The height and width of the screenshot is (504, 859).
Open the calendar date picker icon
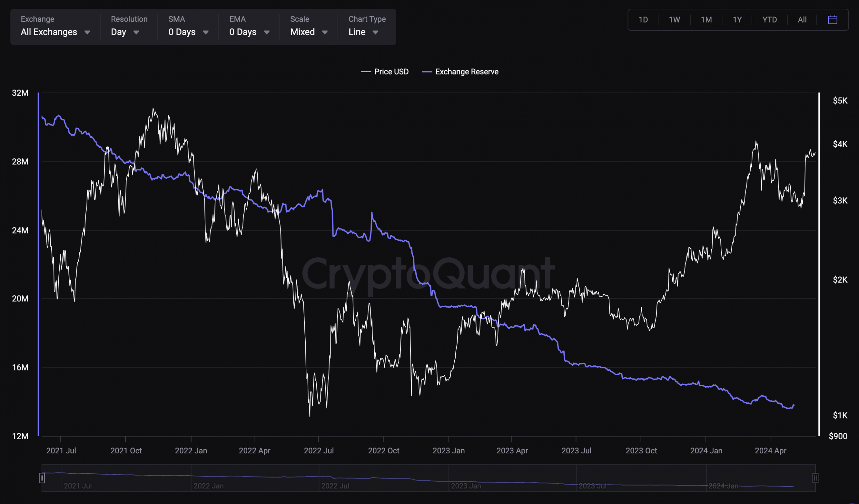pos(832,20)
